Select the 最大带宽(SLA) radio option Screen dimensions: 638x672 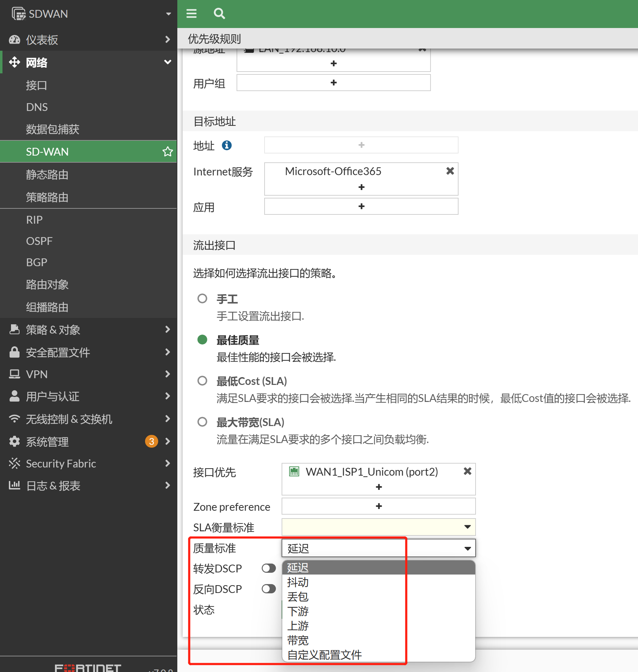[x=202, y=422]
